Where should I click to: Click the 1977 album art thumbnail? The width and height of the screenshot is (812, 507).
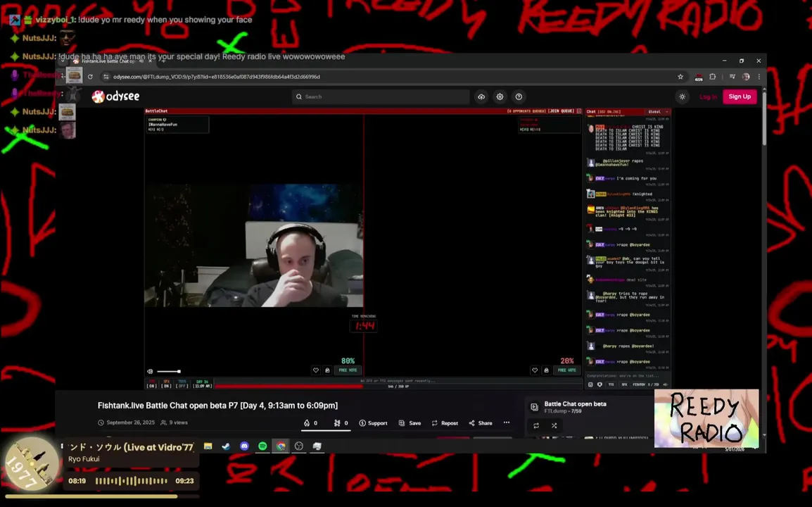coord(32,464)
